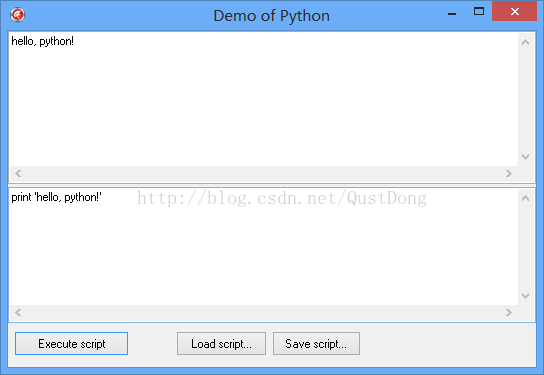Screen dimensions: 544x375
Task: Minimize the Demo of Python window
Action: pos(452,14)
